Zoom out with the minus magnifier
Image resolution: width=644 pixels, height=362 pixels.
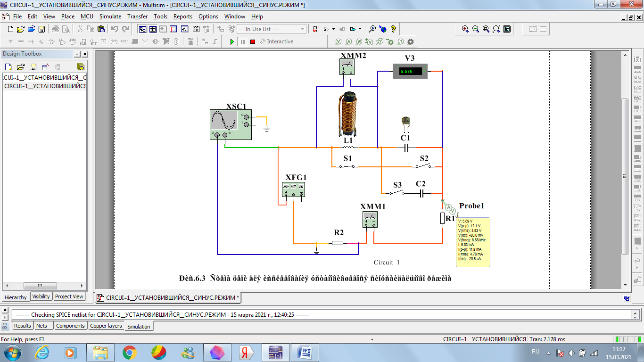[476, 29]
